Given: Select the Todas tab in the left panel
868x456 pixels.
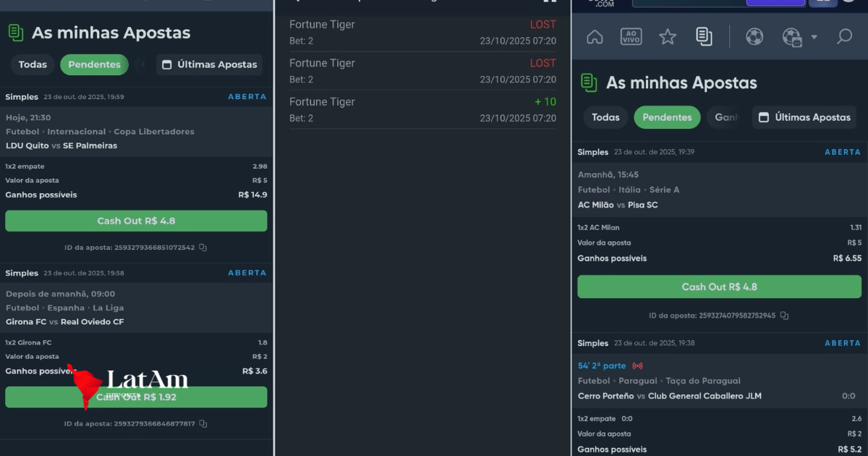Looking at the screenshot, I should pos(33,64).
